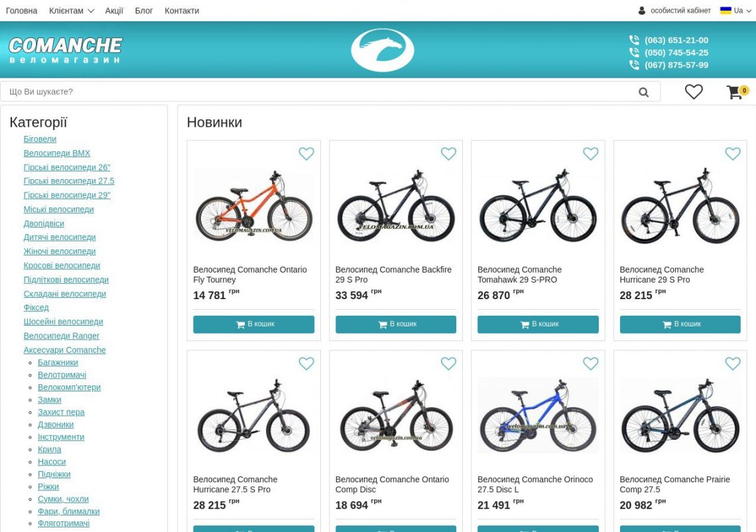
Task: Open Біговели category
Action: click(40, 139)
